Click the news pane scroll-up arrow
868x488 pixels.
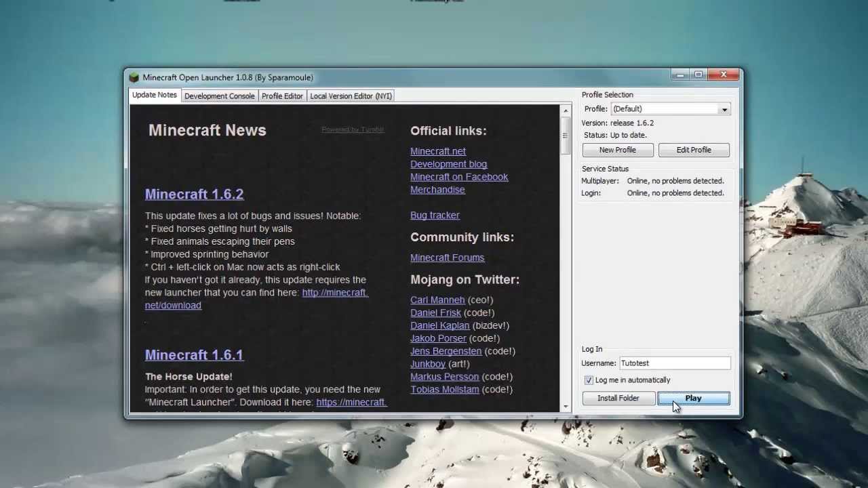tap(566, 110)
